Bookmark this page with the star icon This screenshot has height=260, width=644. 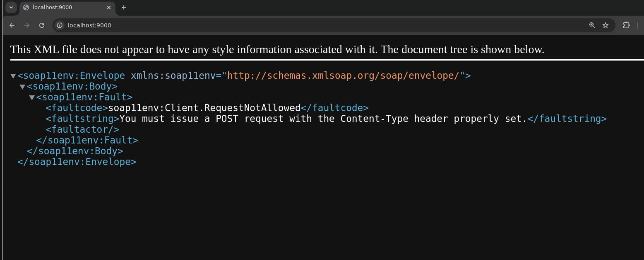(606, 25)
